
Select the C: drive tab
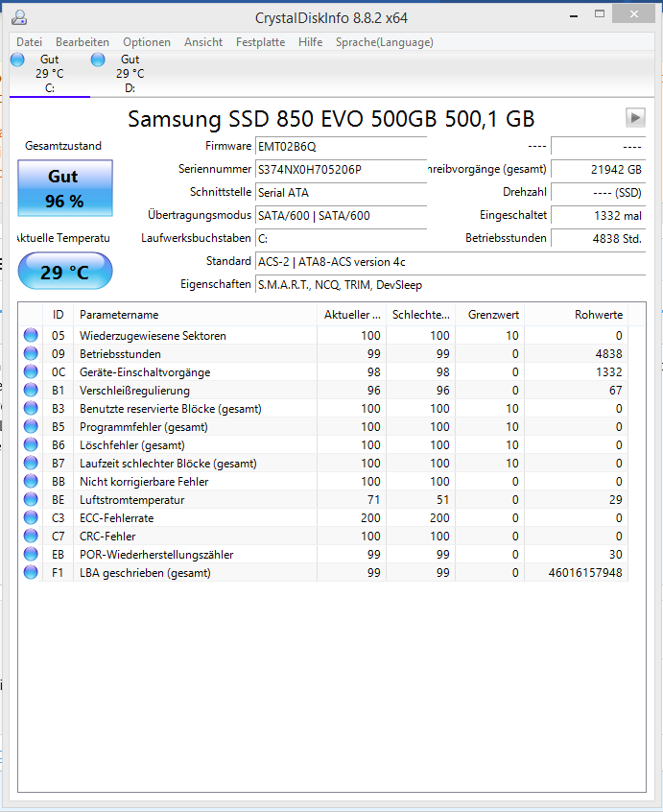coord(50,74)
